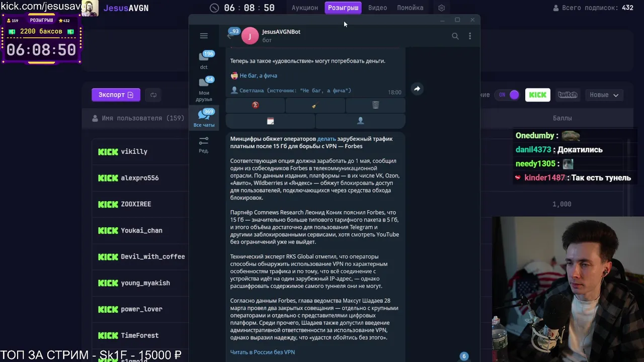The width and height of the screenshot is (644, 362).
Task: Click chat message from kinder1487
Action: pos(573,177)
